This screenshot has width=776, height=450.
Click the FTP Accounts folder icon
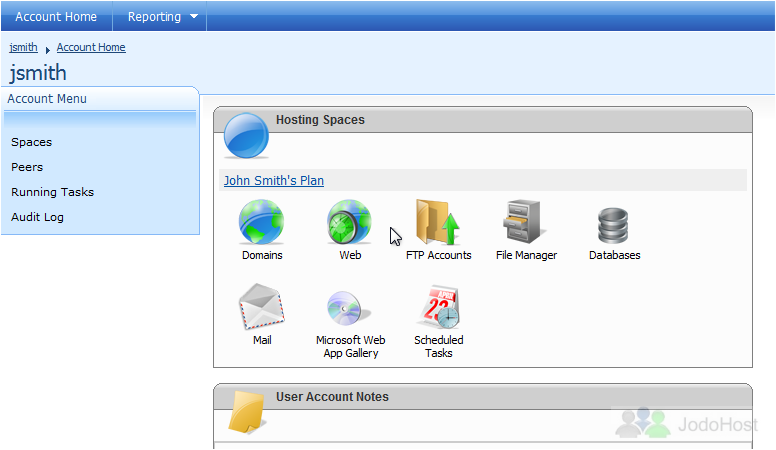tap(438, 222)
